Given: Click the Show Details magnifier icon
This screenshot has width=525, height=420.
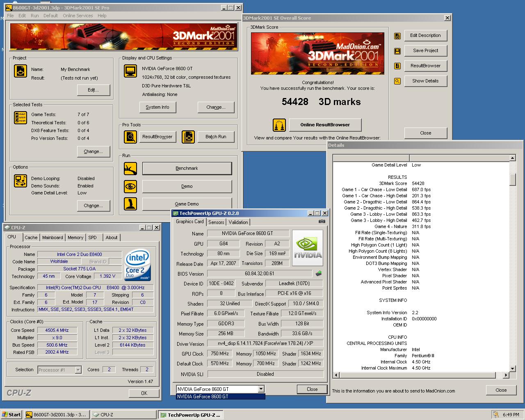Looking at the screenshot, I should (x=397, y=81).
